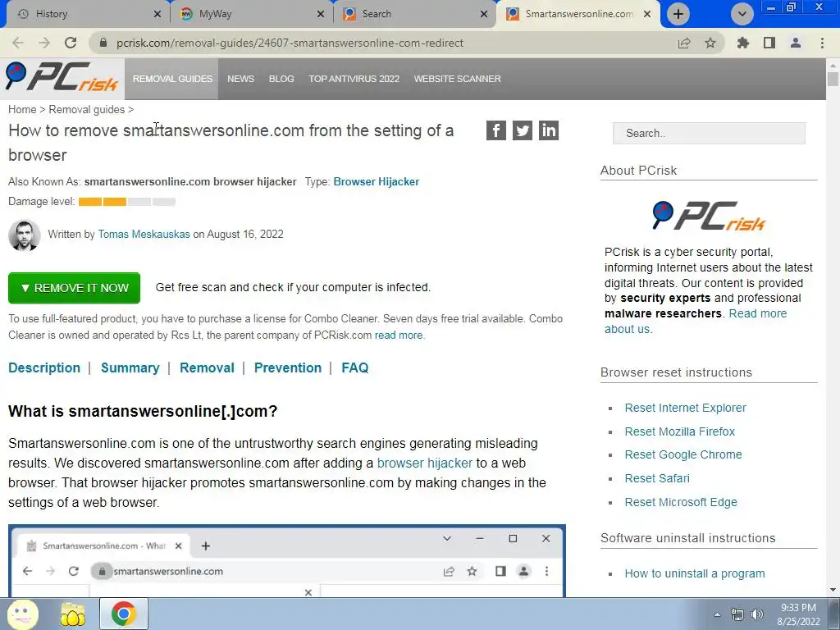The image size is (840, 630).
Task: Open a new tab with plus button
Action: tap(678, 14)
